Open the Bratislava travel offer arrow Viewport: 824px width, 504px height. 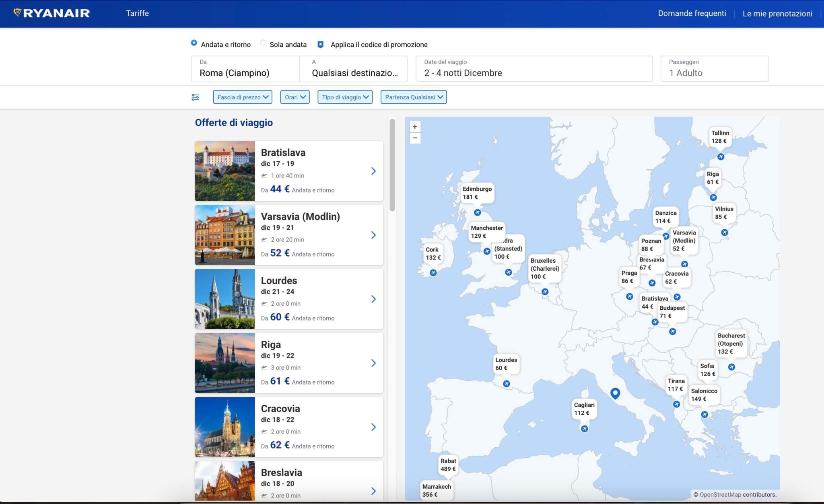pyautogui.click(x=373, y=171)
